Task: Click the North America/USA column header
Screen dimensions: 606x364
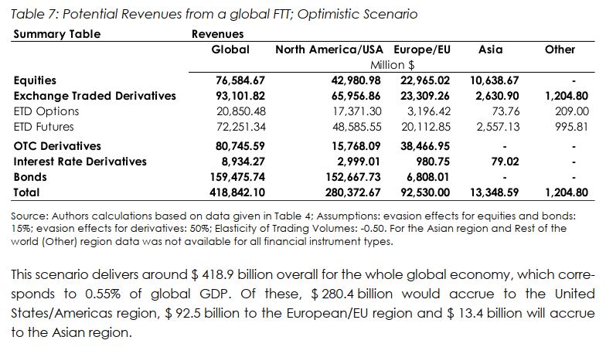Action: [x=330, y=49]
